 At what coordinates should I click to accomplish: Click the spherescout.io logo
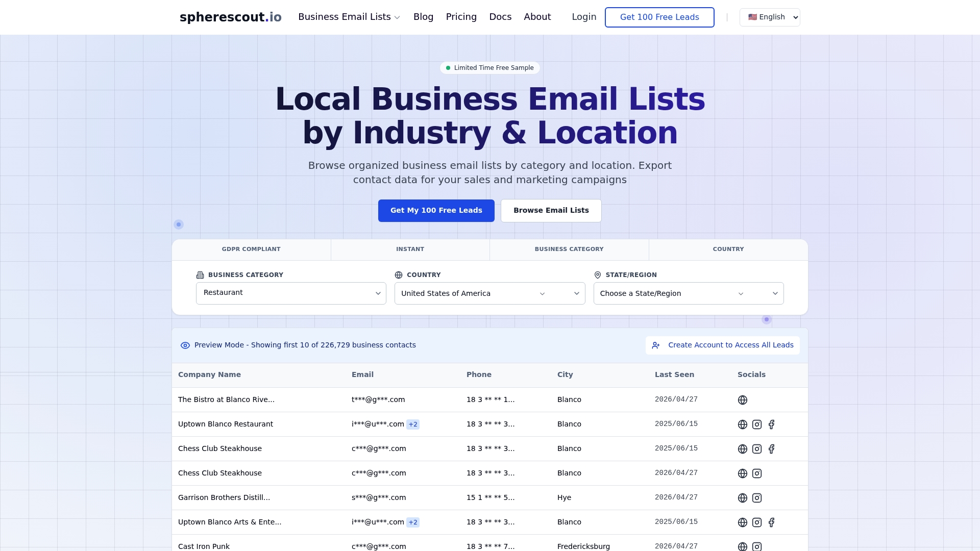coord(230,17)
